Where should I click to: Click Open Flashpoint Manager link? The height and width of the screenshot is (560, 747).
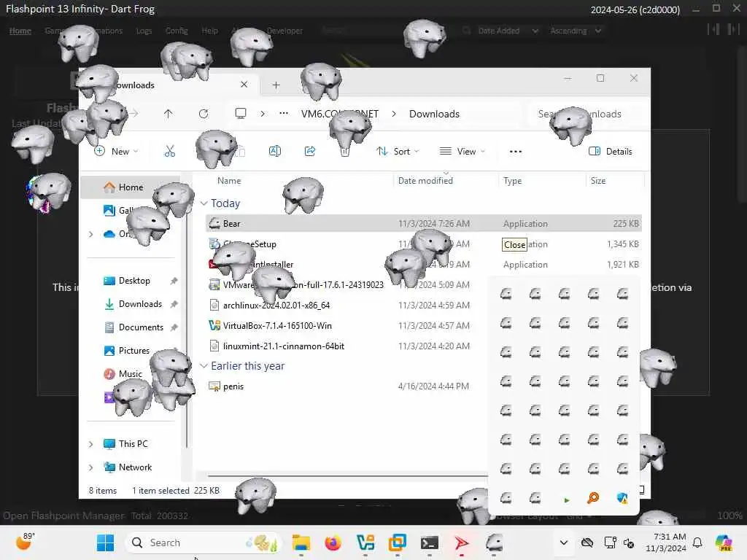coord(63,516)
